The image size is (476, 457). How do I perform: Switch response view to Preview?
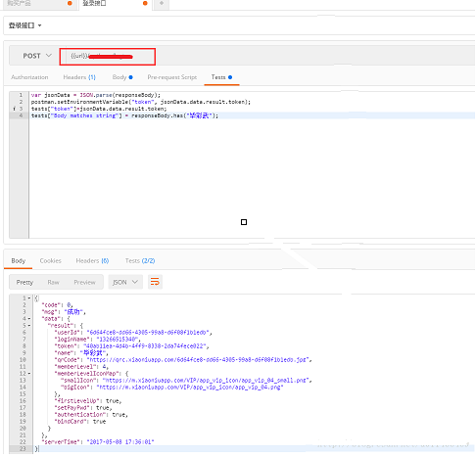coord(84,283)
